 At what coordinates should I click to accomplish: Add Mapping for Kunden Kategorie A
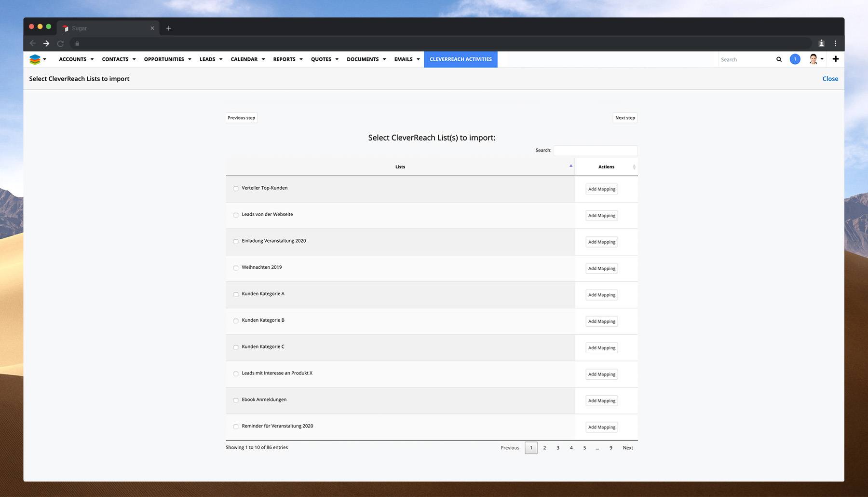tap(601, 295)
